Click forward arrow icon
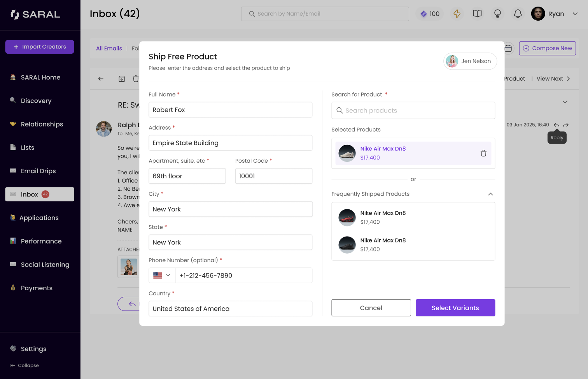This screenshot has height=379, width=588. tap(566, 125)
